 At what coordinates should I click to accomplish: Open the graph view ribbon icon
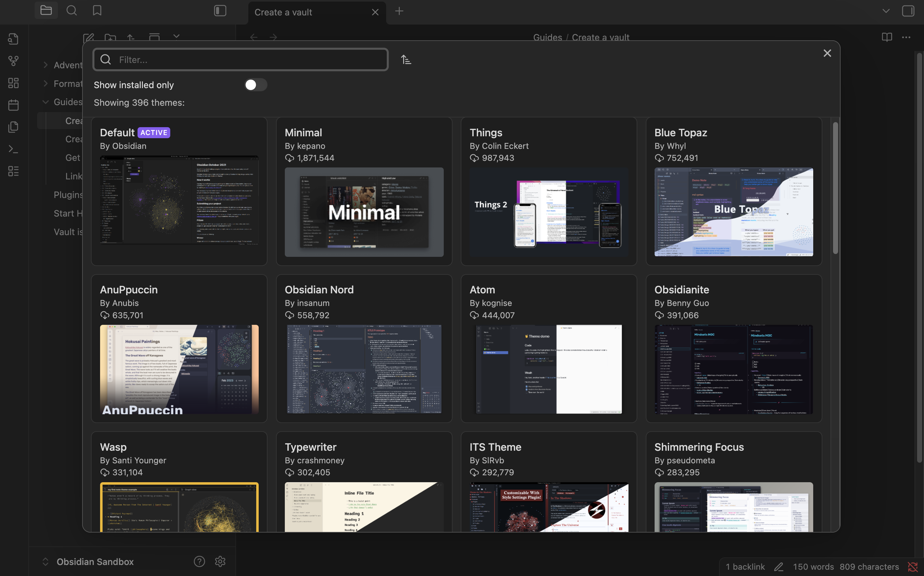click(x=13, y=61)
